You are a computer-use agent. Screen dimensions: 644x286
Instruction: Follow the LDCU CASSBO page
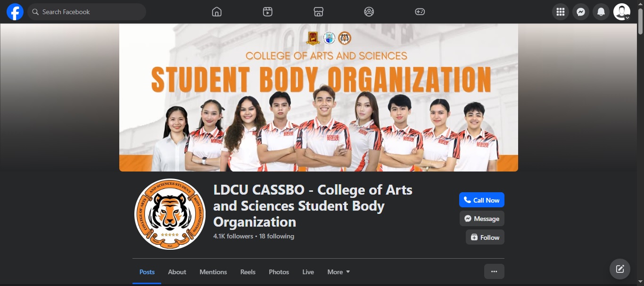coord(485,237)
